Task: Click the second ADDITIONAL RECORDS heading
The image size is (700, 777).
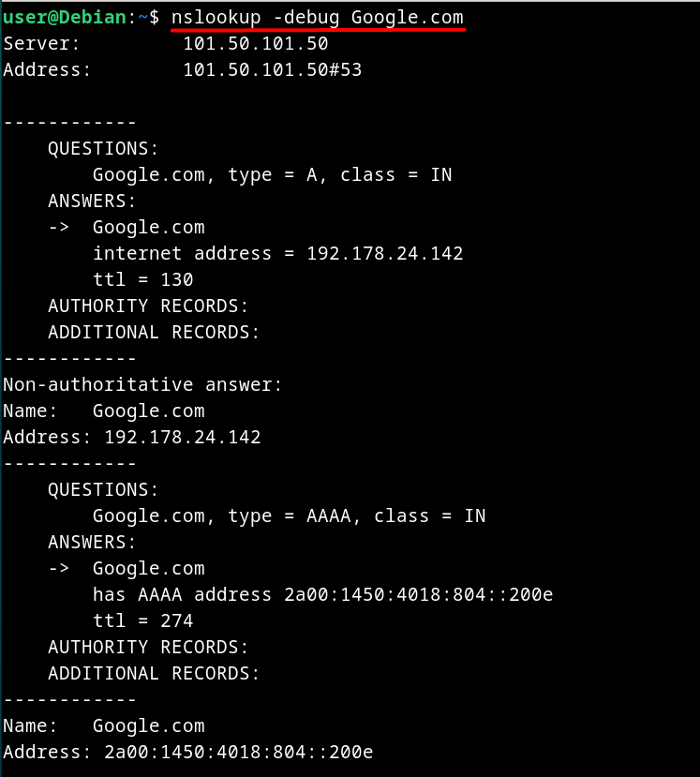Action: (154, 674)
